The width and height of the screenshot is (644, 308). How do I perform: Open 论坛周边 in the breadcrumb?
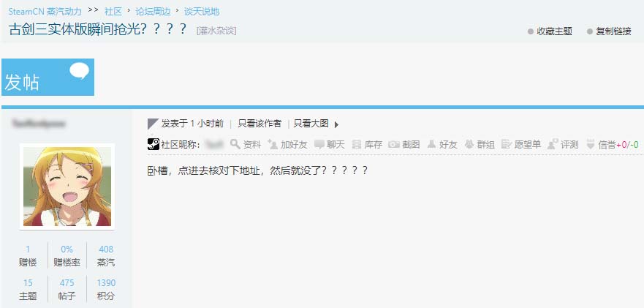coord(153,12)
